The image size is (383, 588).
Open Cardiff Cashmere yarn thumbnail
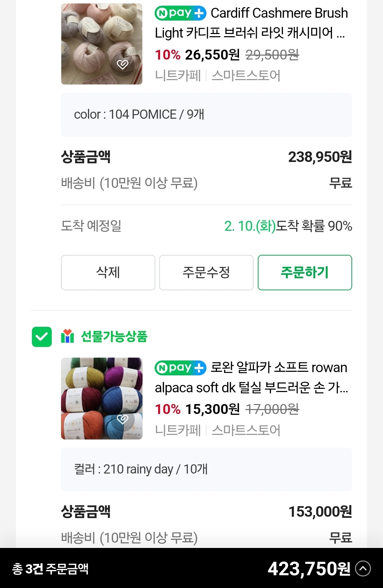(x=102, y=44)
